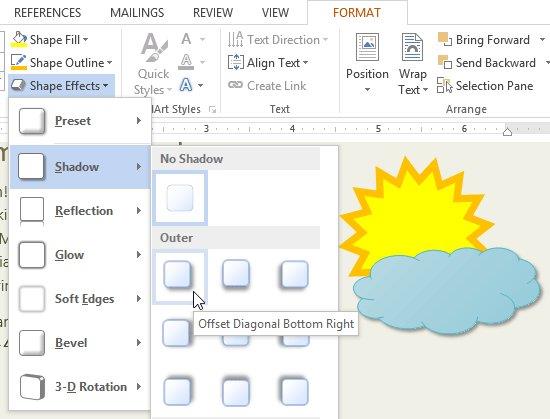Click the Glow effect preview icon
Screen dimensions: 550x419
click(x=32, y=255)
